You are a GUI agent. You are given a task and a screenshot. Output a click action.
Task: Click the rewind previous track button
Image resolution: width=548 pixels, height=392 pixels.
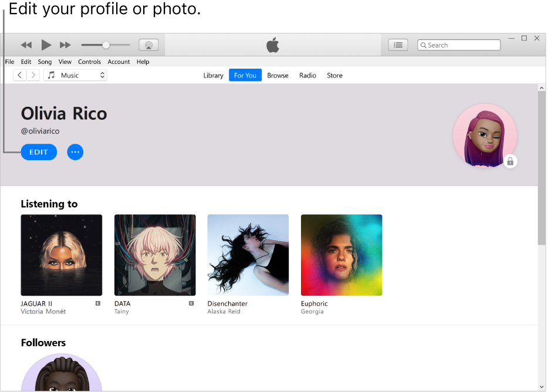tap(26, 45)
